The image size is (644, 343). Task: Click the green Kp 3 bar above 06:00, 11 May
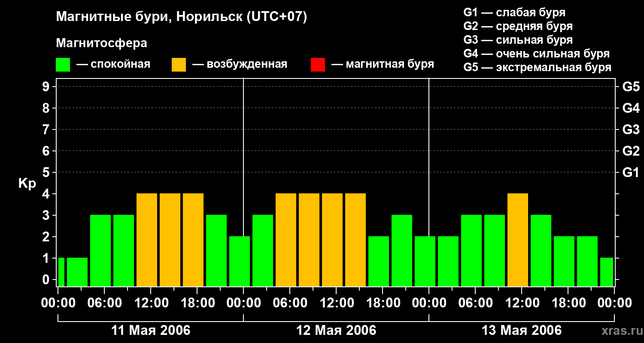tap(100, 251)
